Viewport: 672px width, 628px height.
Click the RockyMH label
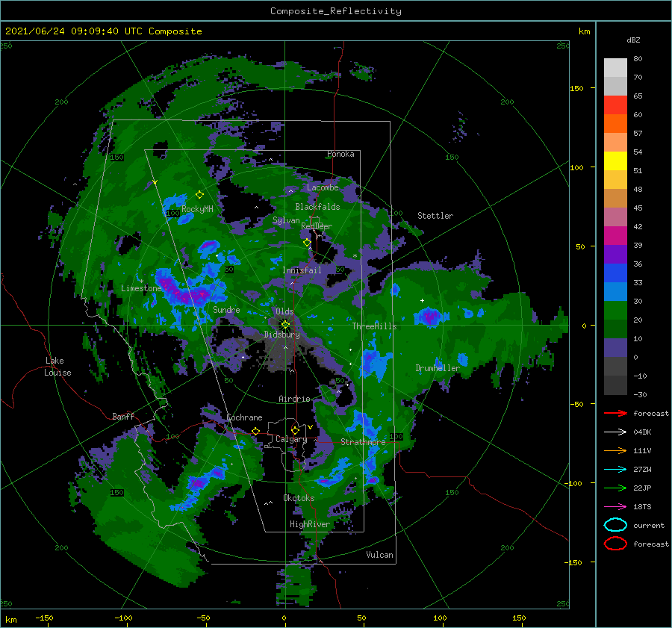pyautogui.click(x=197, y=209)
